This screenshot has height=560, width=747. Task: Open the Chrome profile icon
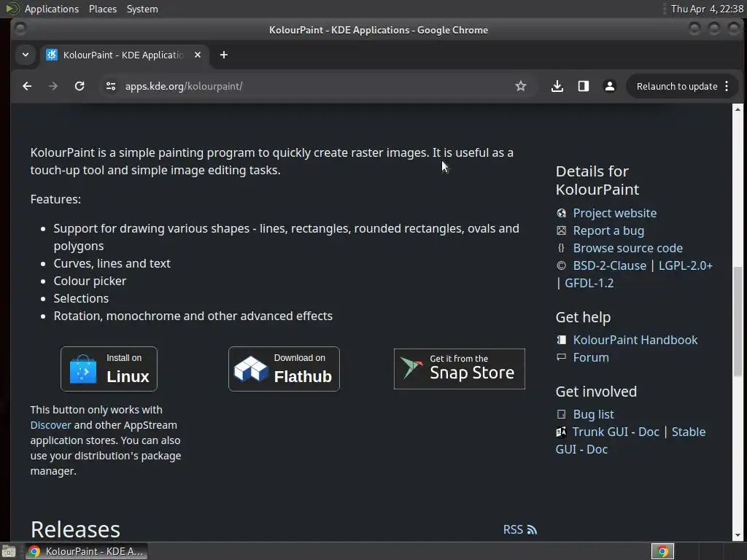[609, 86]
